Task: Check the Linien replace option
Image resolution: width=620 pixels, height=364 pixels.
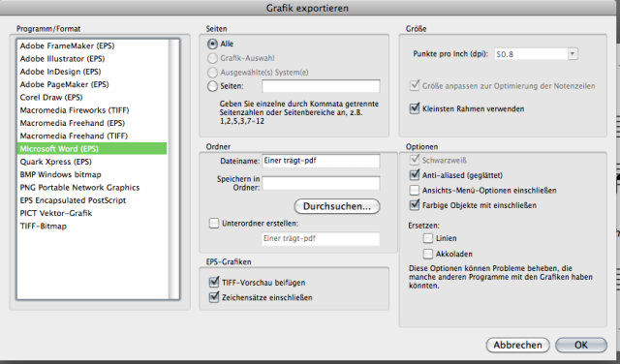Action: pos(428,238)
